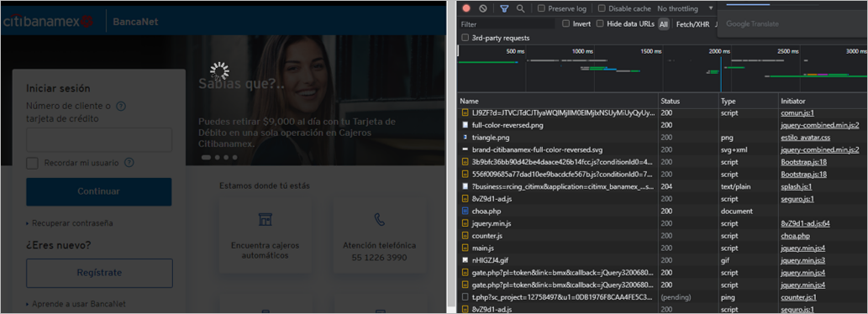Select the triangle.png request row

coord(663,138)
